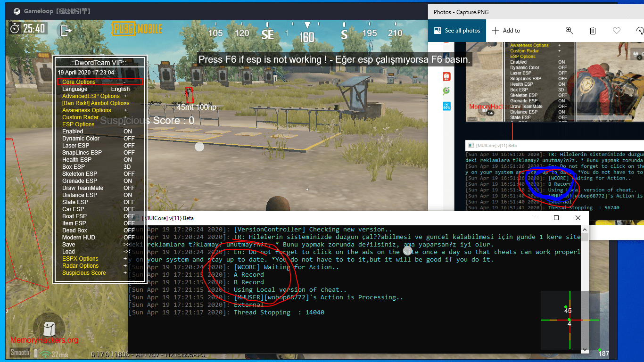The image size is (644, 362).
Task: Click the Photos - Capture.PNG title bar
Action: click(536, 12)
